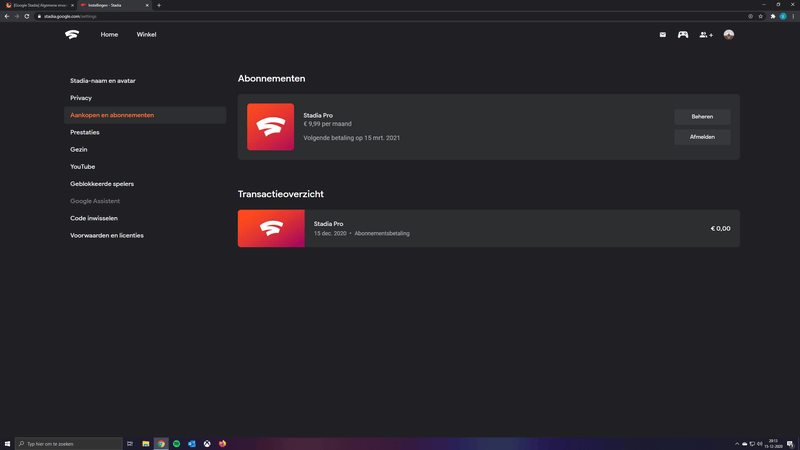800x450 pixels.
Task: Click browser back arrow
Action: click(7, 16)
